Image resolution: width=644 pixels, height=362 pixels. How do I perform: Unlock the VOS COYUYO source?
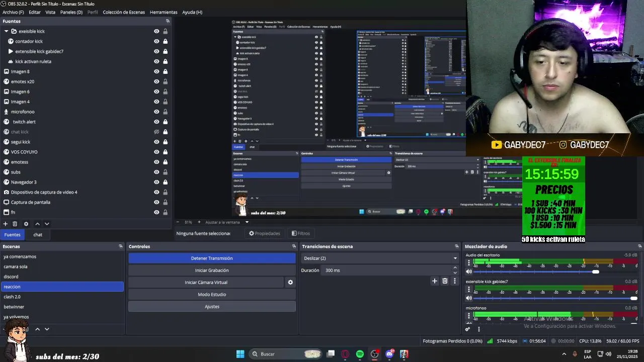pos(165,152)
